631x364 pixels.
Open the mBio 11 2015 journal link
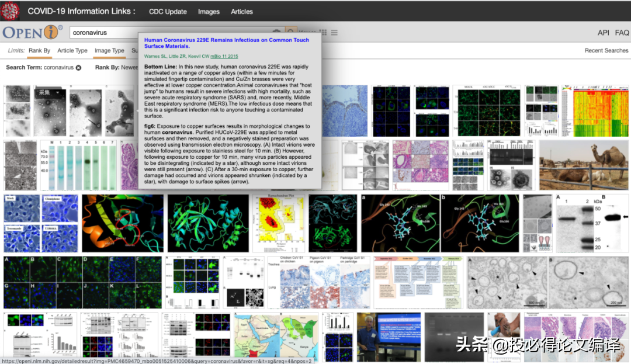click(x=224, y=56)
